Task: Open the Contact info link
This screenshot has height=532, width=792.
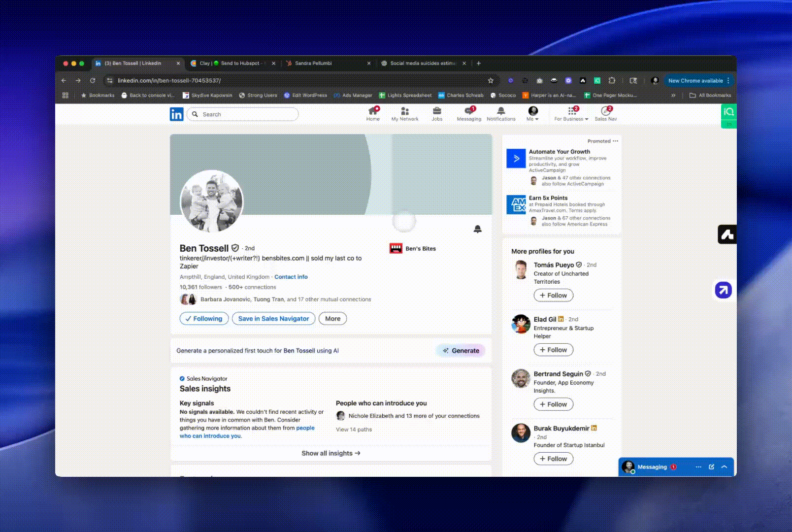Action: 291,277
